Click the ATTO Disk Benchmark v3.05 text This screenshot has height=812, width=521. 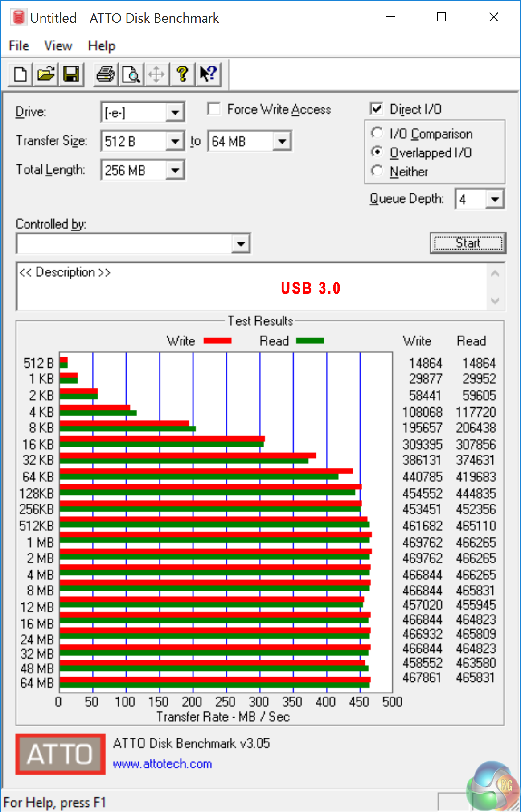click(x=191, y=743)
